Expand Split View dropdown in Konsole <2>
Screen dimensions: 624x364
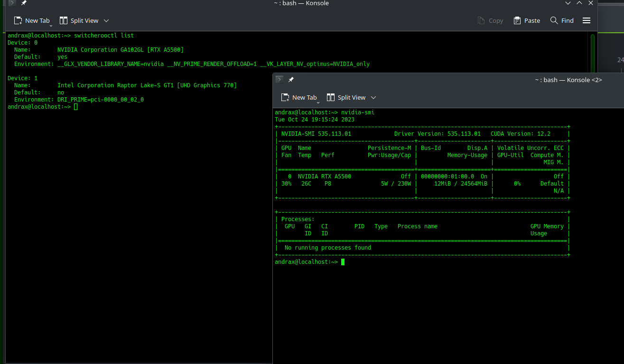point(373,97)
